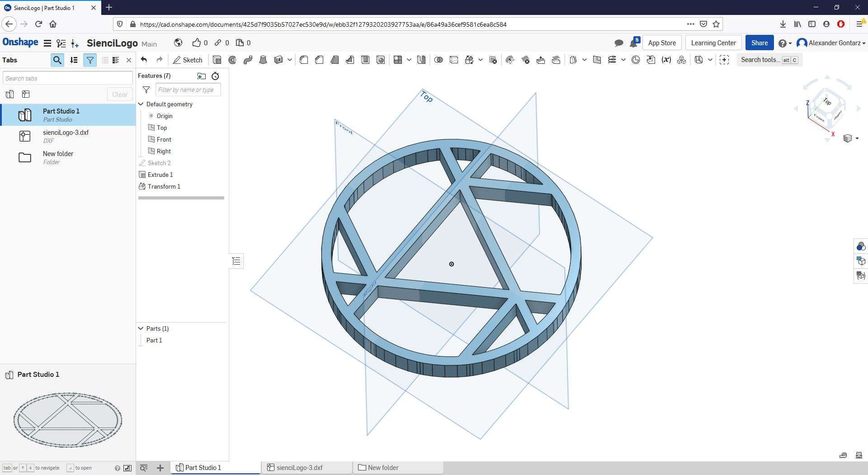Select the Revolve tool

[x=232, y=60]
